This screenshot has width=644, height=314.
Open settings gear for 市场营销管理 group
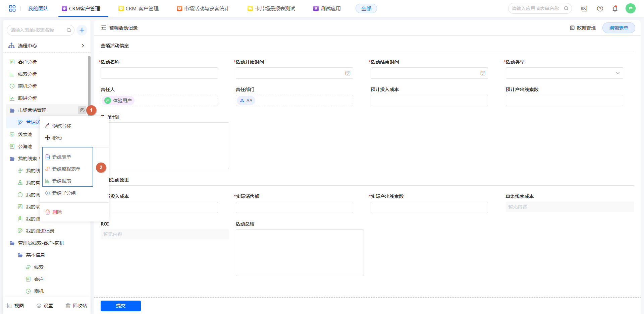[82, 110]
